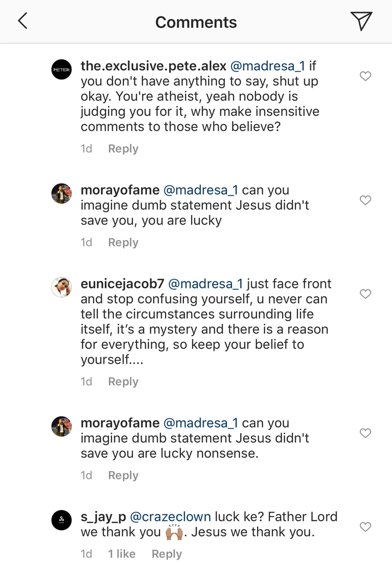Tap @madresa_1 mention in eunicejacob7's comment

[206, 284]
